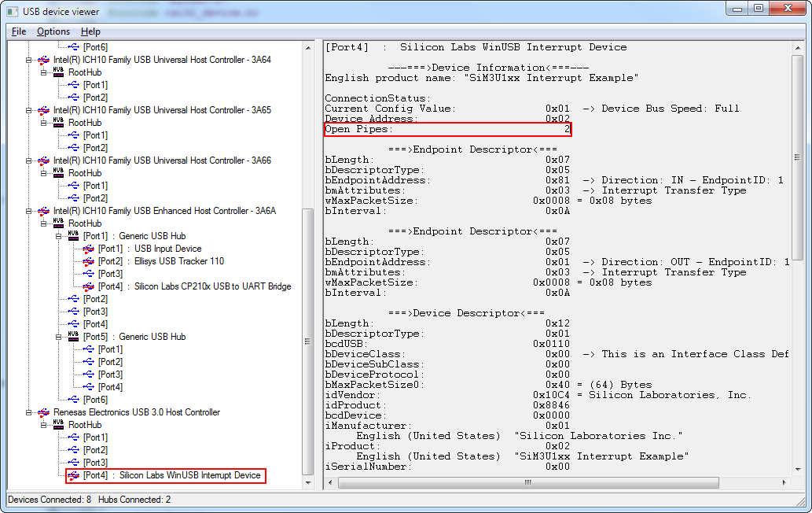Open the Options menu

[53, 31]
